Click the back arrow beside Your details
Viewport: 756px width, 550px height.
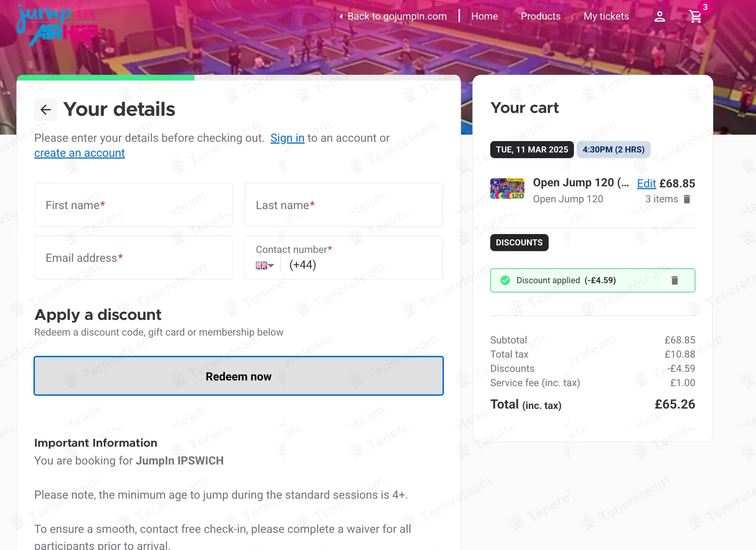click(x=46, y=109)
